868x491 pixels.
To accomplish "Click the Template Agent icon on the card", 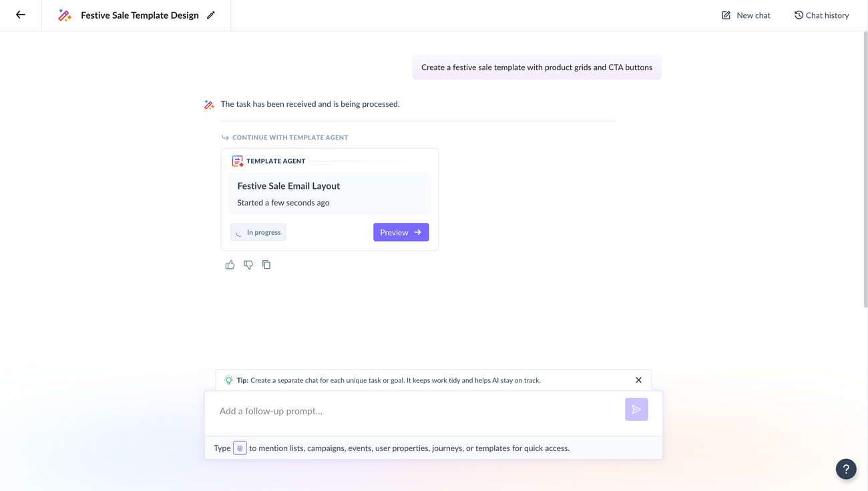I will click(x=237, y=160).
